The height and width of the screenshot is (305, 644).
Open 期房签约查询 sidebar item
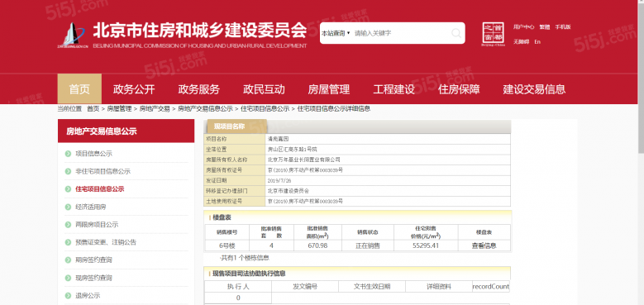coord(93,260)
